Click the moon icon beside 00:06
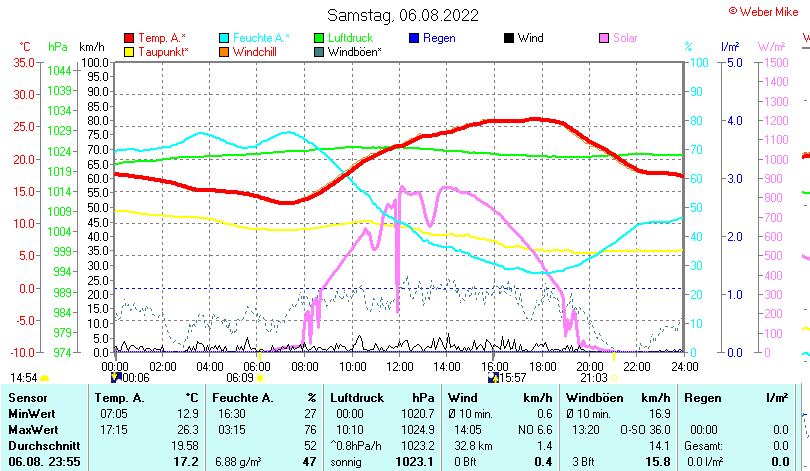This screenshot has height=471, width=810. (115, 378)
